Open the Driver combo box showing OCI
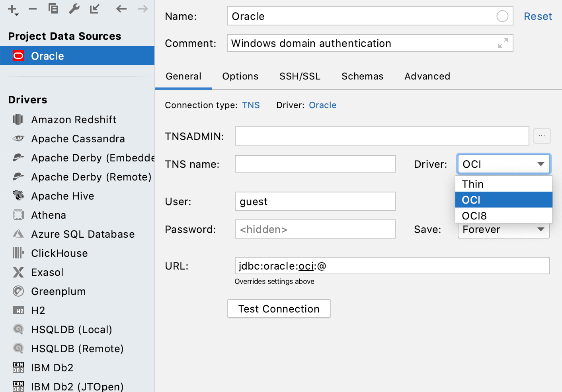The width and height of the screenshot is (562, 392). pyautogui.click(x=504, y=164)
